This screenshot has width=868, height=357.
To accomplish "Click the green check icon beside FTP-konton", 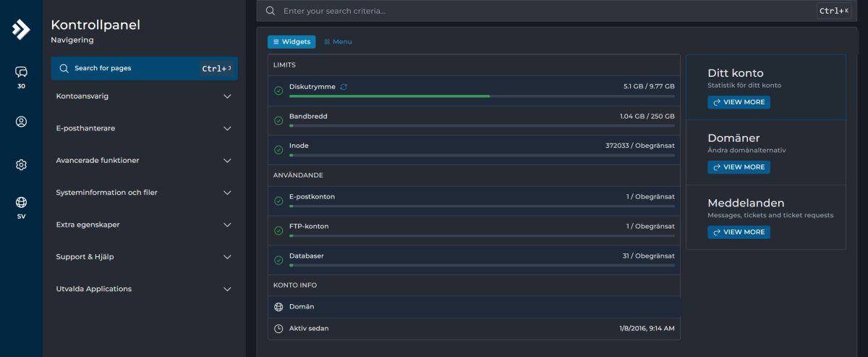I will 278,231.
